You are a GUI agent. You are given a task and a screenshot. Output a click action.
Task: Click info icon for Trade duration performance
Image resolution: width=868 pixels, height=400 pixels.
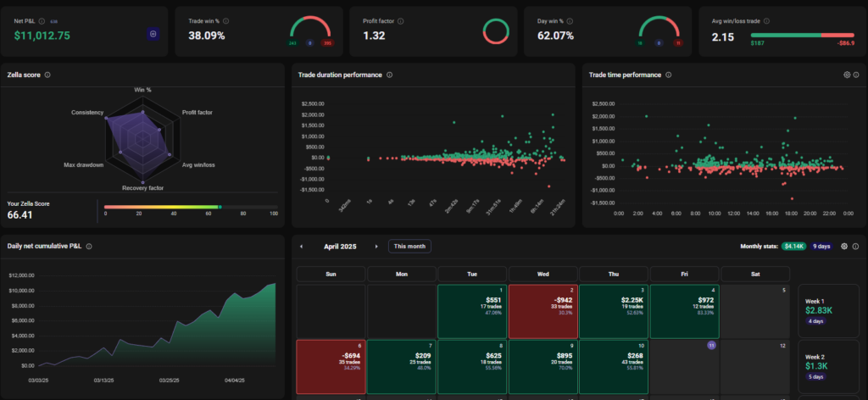(389, 75)
